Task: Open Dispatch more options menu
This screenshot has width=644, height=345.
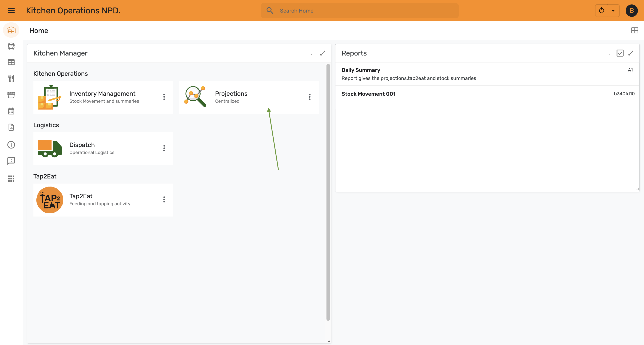Action: coord(164,148)
